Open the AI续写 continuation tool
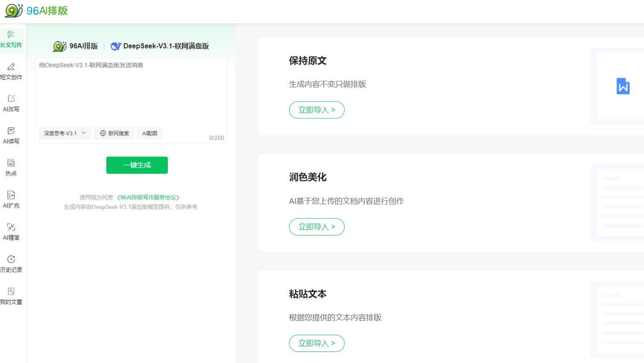The height and width of the screenshot is (363, 644). (11, 136)
